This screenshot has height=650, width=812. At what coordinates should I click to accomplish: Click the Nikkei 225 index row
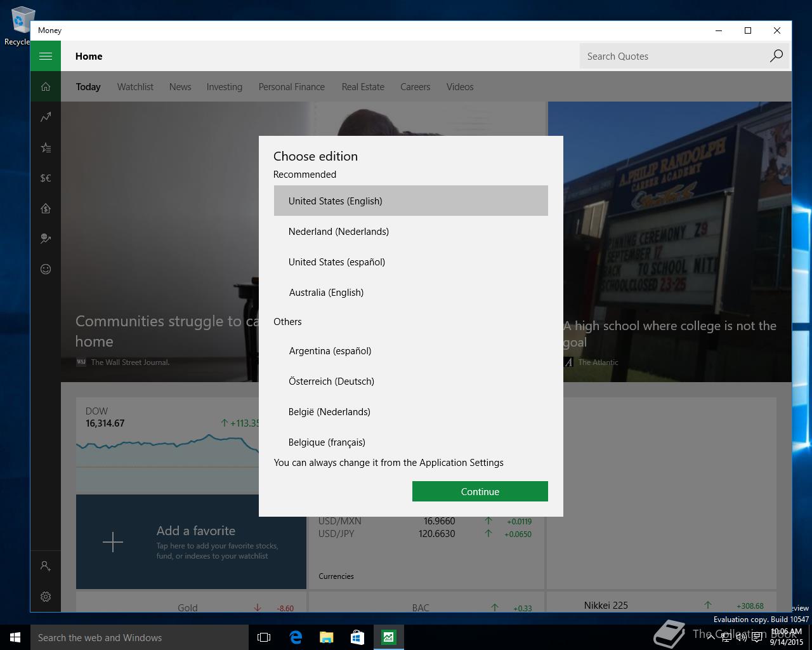[674, 605]
